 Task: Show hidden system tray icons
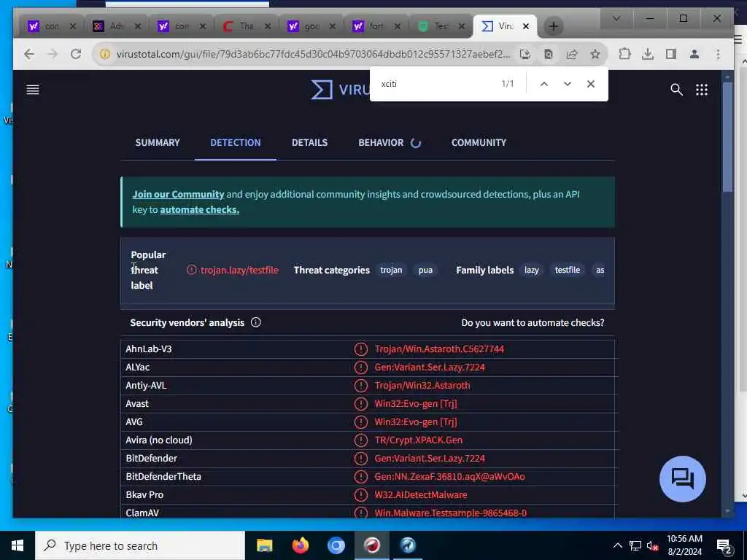point(617,545)
